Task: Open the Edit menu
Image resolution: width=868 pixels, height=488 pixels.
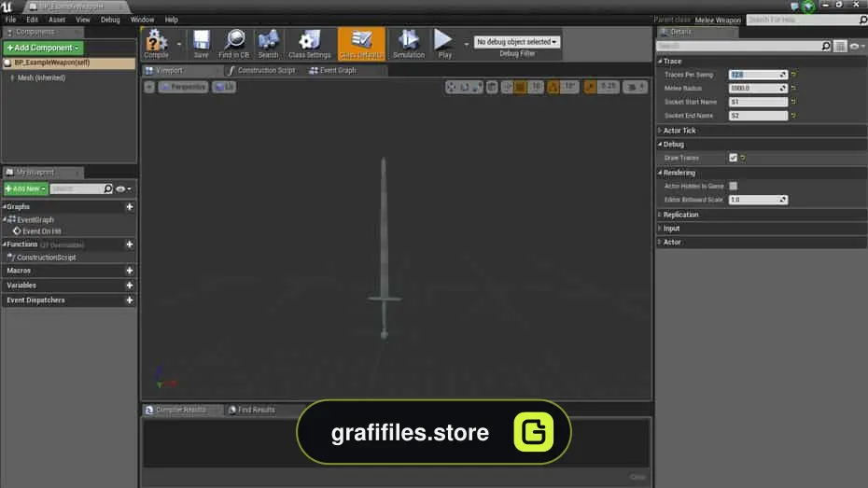Action: [32, 20]
